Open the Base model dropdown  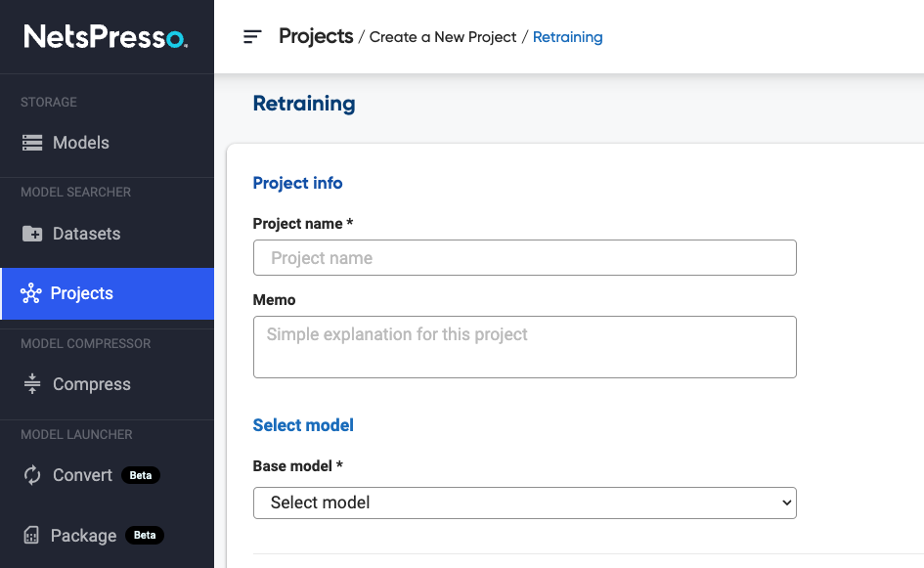[524, 502]
